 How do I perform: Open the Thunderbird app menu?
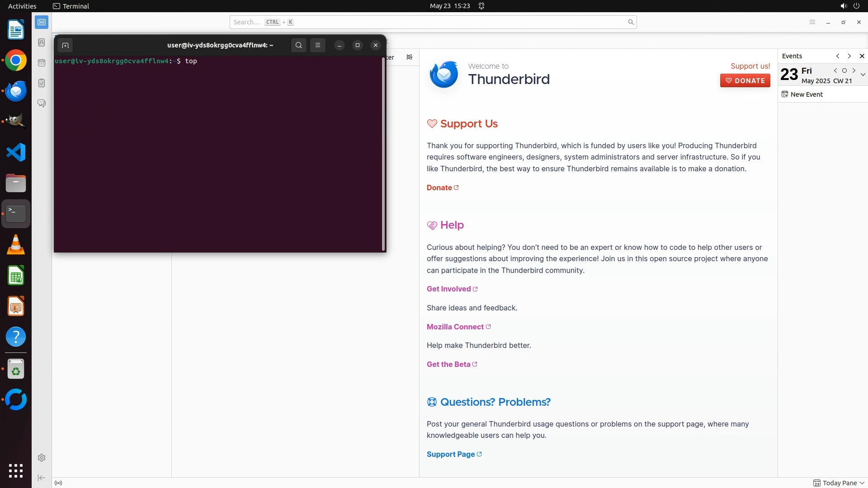pyautogui.click(x=812, y=22)
